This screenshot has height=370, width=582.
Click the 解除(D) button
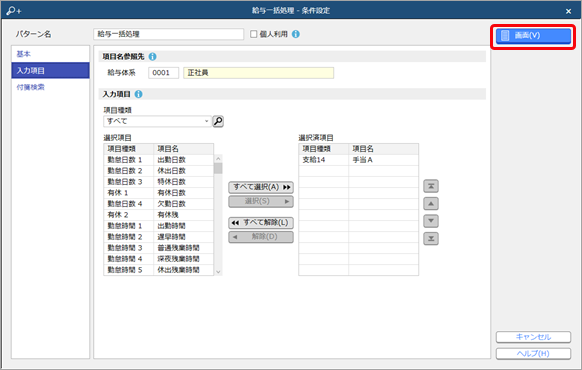pyautogui.click(x=261, y=237)
